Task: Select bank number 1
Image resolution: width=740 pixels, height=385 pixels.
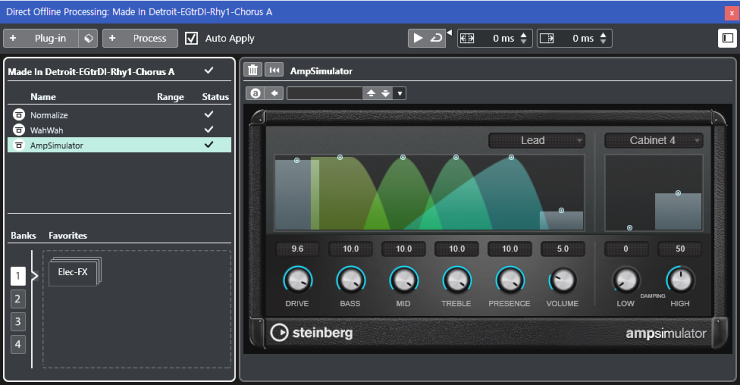Action: (18, 276)
